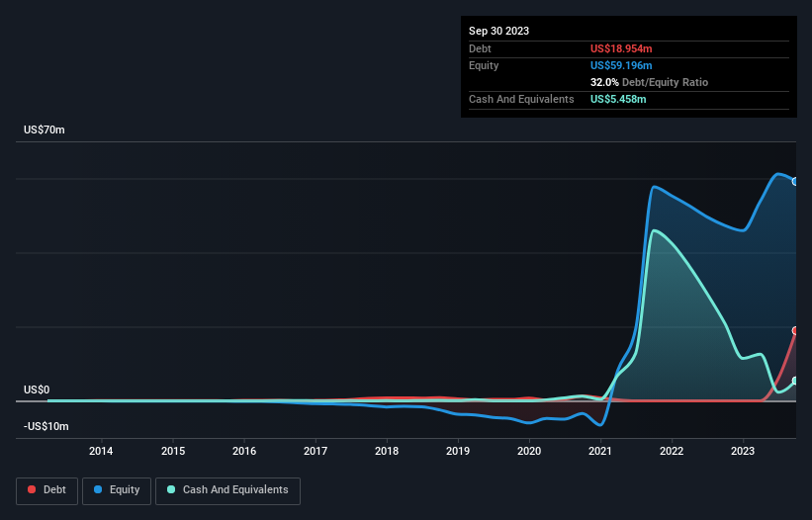Click Cash And Equivalents label in tooltip

tap(521, 99)
